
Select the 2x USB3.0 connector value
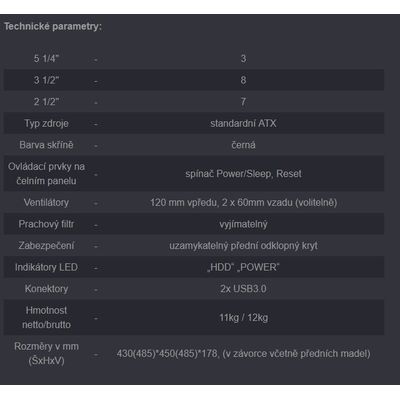[243, 289]
